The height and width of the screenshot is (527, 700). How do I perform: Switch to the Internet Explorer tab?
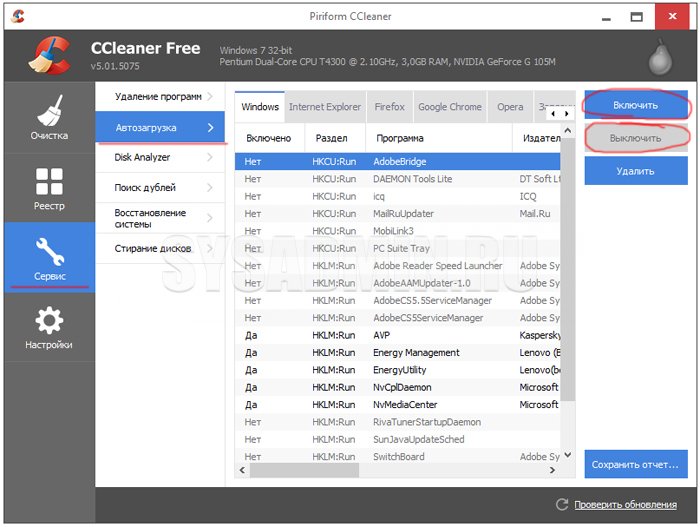tap(326, 107)
